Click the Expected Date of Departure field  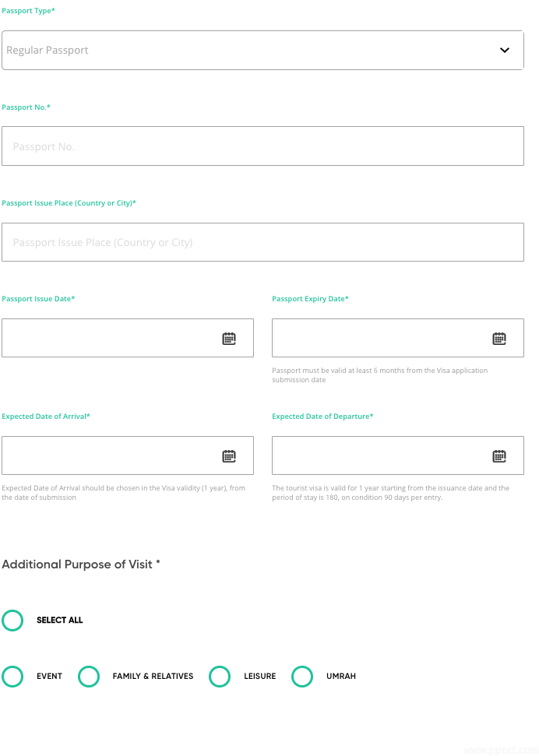(379, 456)
